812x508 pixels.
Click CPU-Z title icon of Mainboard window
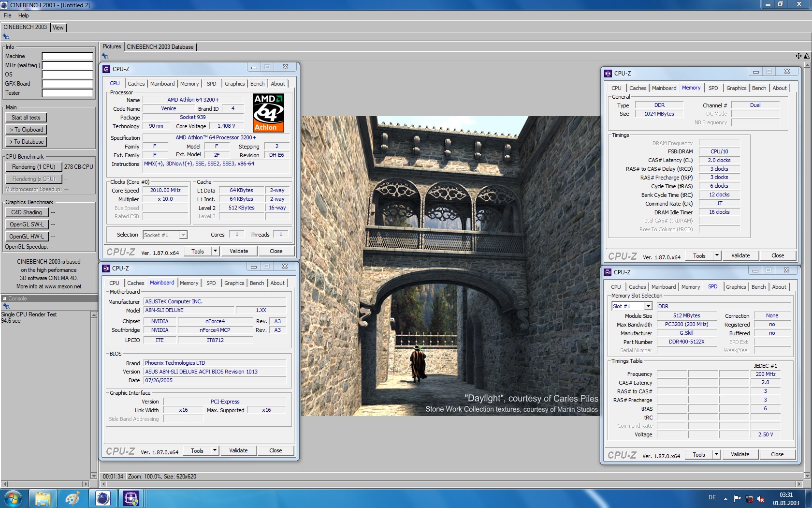106,269
